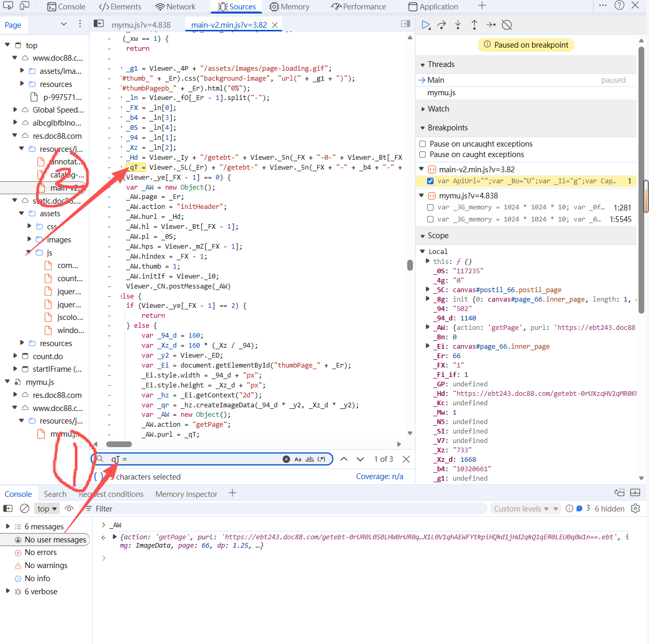
Task: Enable Pause on uncaught exceptions
Action: tap(422, 144)
